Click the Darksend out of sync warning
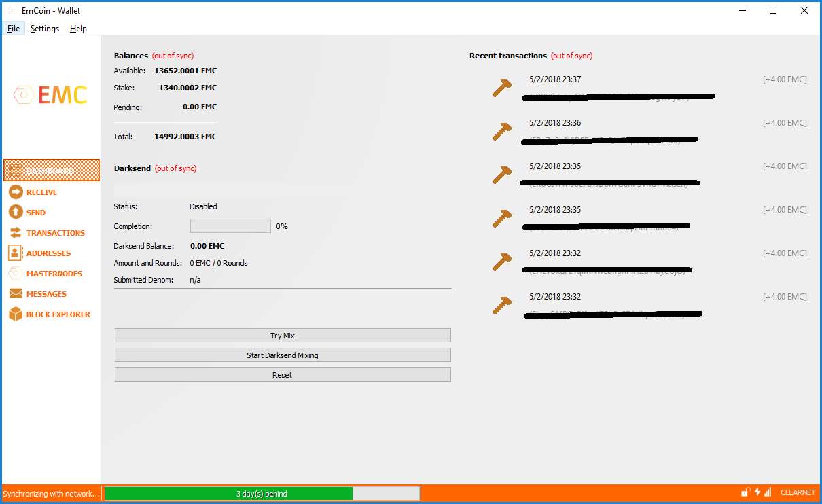822x504 pixels. (x=176, y=168)
